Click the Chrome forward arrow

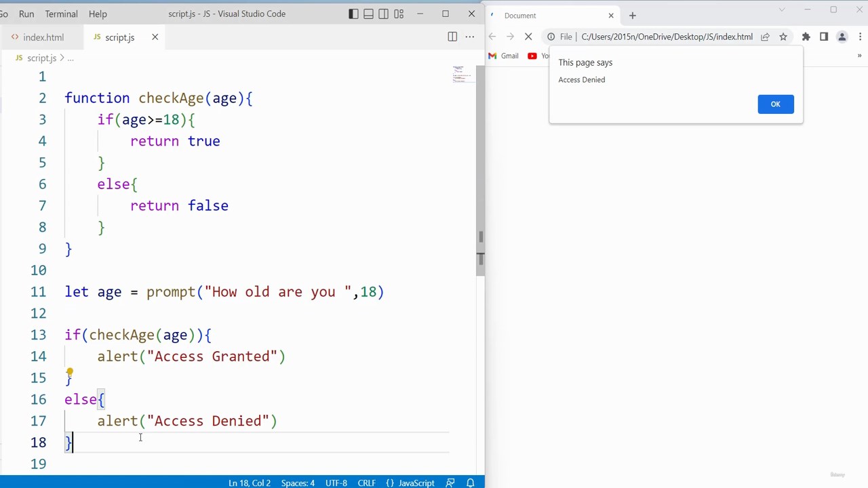[x=510, y=37]
